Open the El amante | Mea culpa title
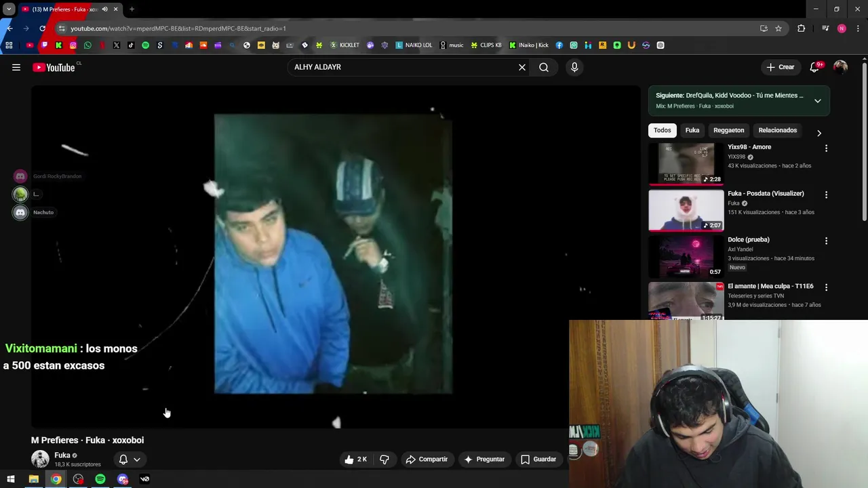This screenshot has height=488, width=868. click(770, 286)
